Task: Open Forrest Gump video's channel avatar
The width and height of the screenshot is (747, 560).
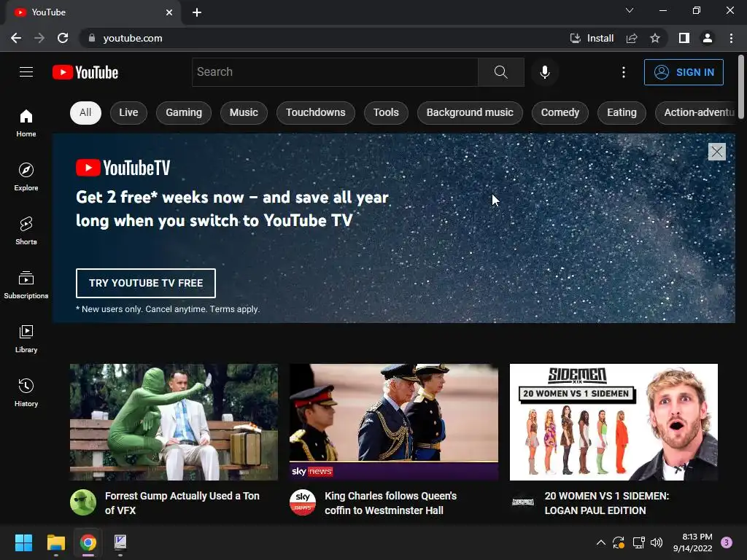Action: click(83, 502)
